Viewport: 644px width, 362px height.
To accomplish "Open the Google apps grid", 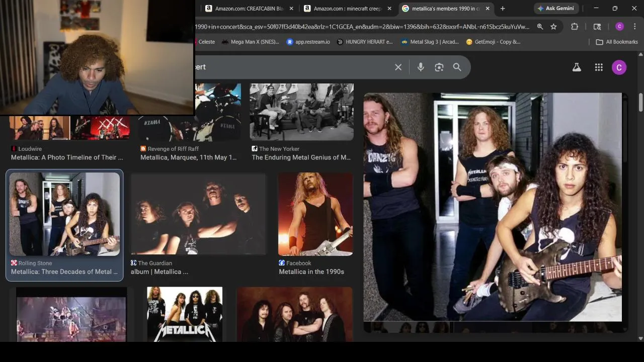I will [599, 67].
